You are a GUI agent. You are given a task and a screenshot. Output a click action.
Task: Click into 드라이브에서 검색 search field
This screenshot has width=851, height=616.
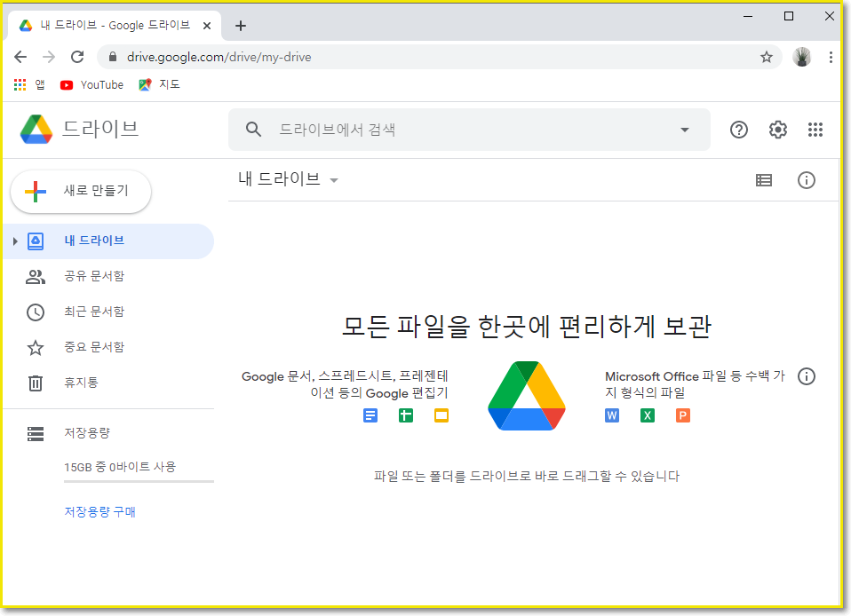[469, 130]
